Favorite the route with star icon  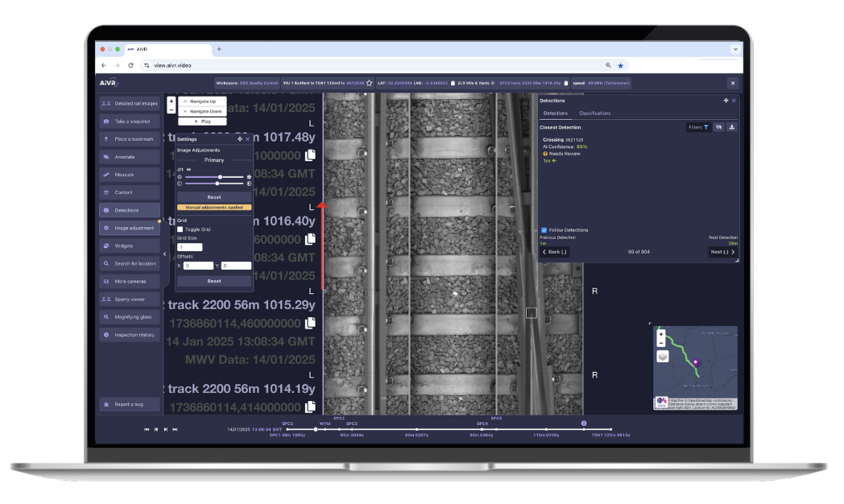tap(370, 83)
